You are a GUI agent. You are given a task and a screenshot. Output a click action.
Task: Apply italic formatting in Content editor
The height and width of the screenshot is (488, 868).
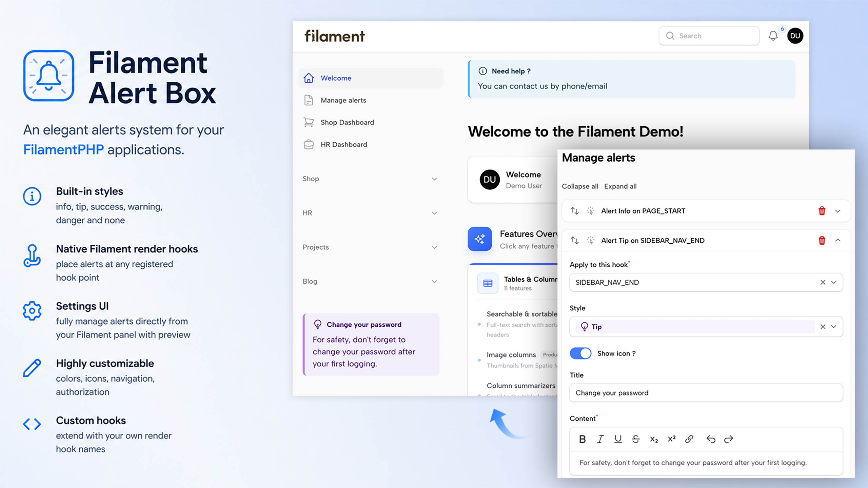pyautogui.click(x=600, y=439)
